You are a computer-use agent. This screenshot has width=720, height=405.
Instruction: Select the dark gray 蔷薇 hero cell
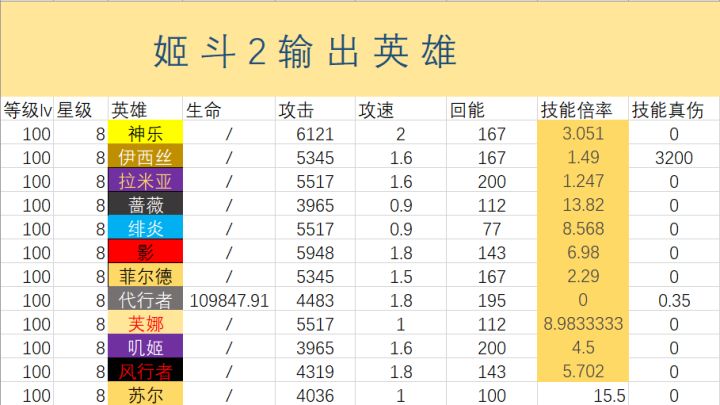coord(145,205)
